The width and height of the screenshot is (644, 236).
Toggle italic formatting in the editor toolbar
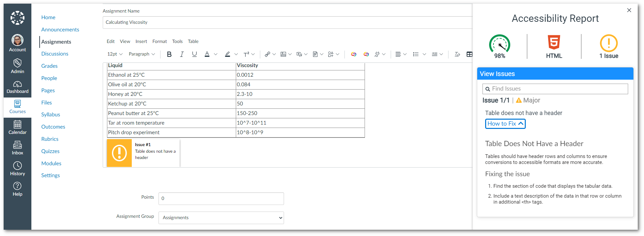coord(182,54)
